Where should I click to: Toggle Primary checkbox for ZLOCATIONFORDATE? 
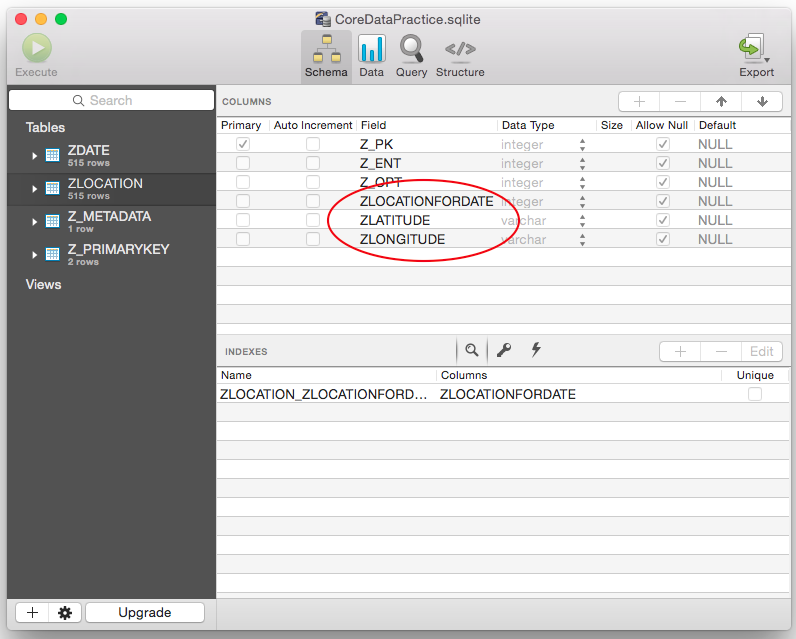pos(243,201)
